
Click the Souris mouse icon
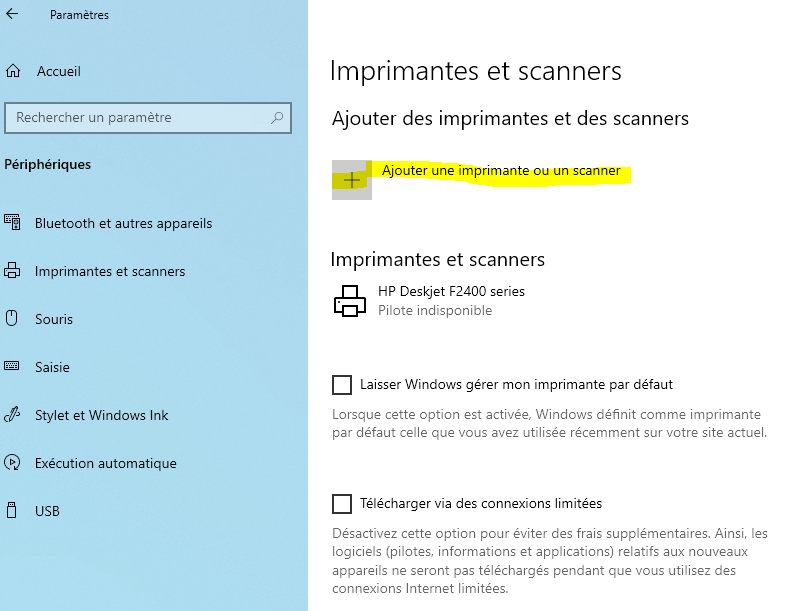click(12, 319)
